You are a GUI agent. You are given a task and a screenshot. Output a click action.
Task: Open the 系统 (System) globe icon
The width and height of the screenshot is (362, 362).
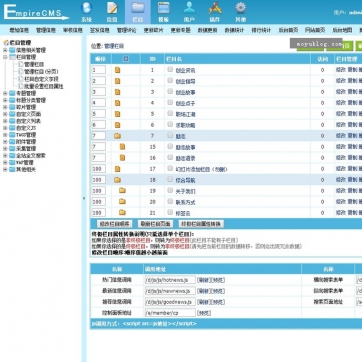[x=86, y=8]
